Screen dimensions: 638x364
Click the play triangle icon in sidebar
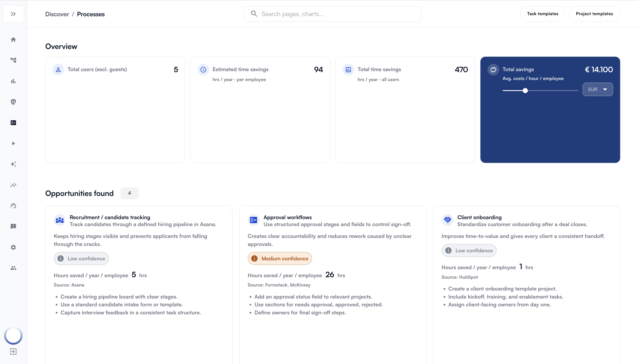13,143
